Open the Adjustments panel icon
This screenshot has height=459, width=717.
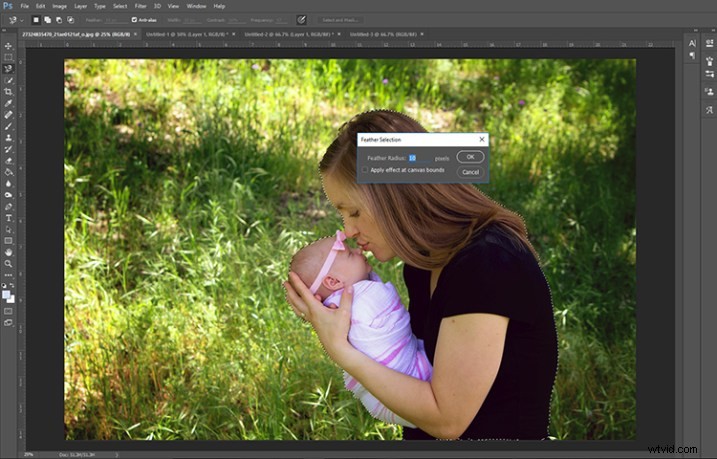[x=709, y=43]
